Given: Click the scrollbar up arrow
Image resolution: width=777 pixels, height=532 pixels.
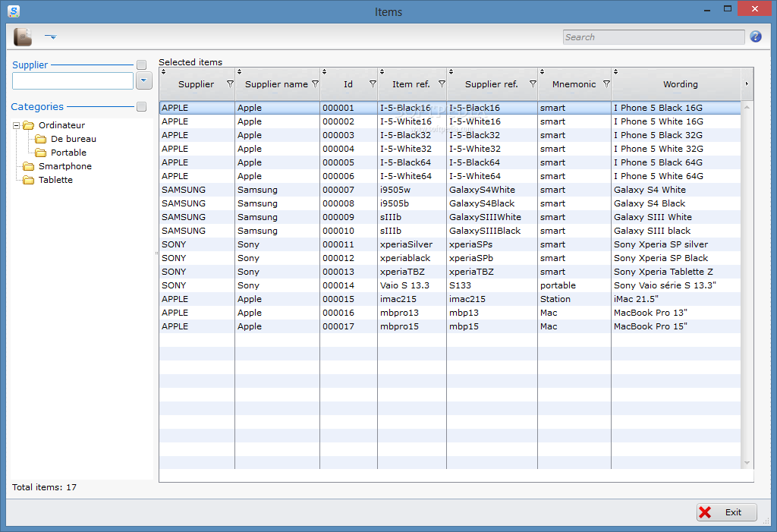Looking at the screenshot, I should [747, 107].
